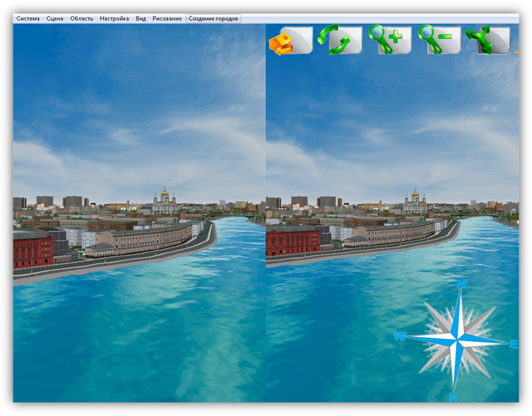Select the Создание городов menu item
Screen dimensions: 532x416
[x=213, y=18]
